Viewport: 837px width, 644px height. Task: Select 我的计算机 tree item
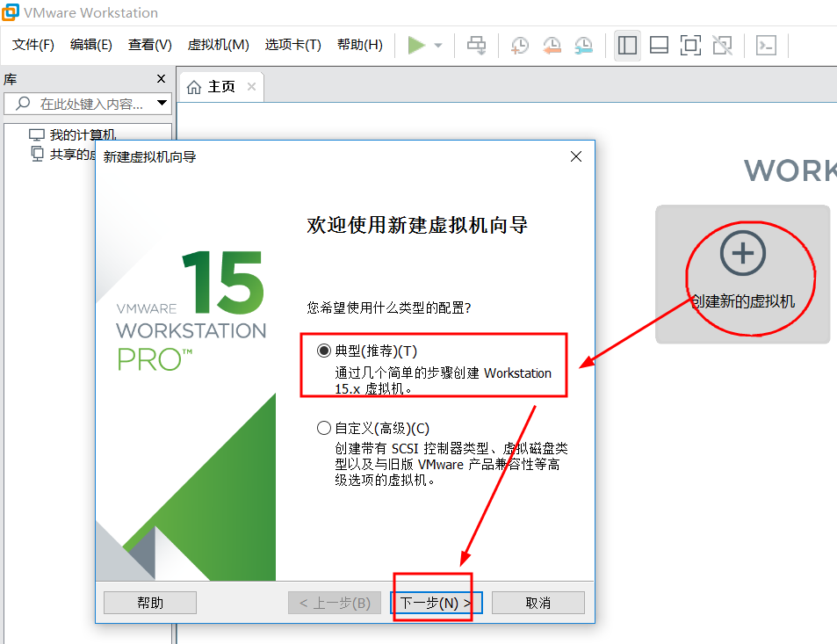tap(73, 134)
